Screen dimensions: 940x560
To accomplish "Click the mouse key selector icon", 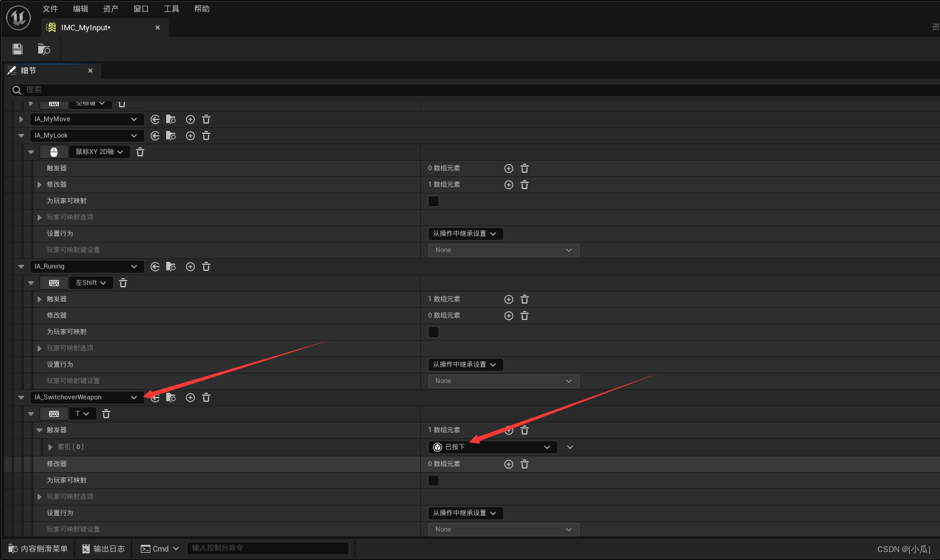I will tap(54, 152).
